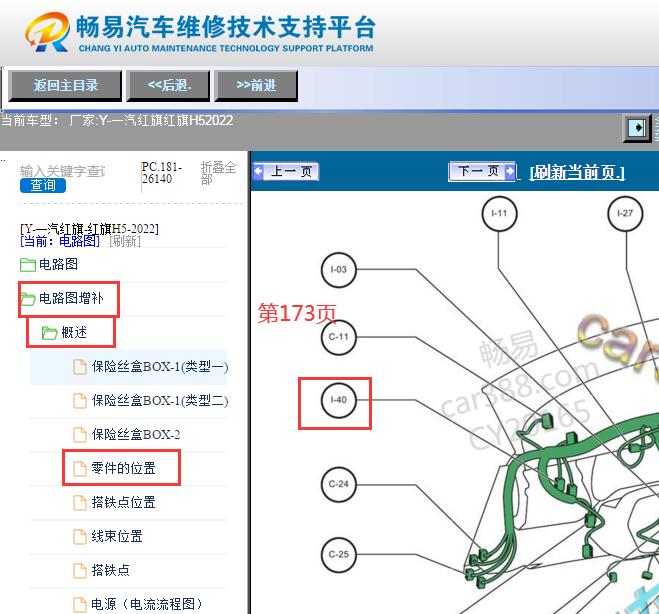Select the 电路图增补 tree item

coord(71,298)
